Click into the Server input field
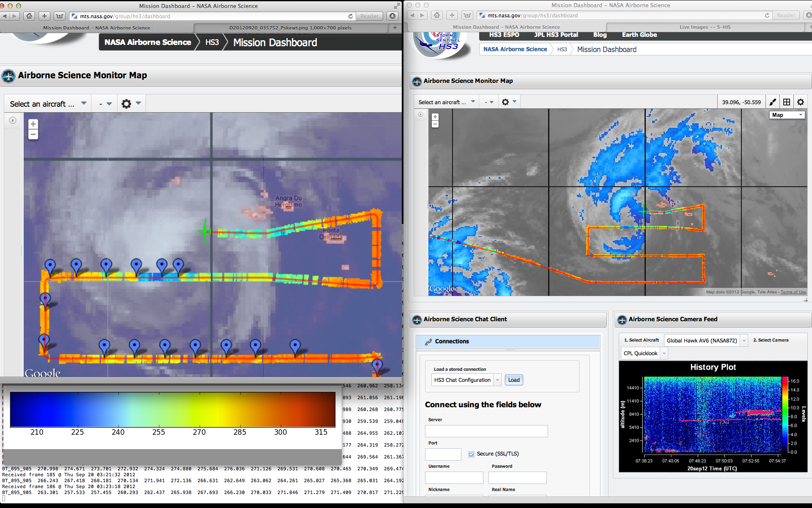 tap(486, 431)
